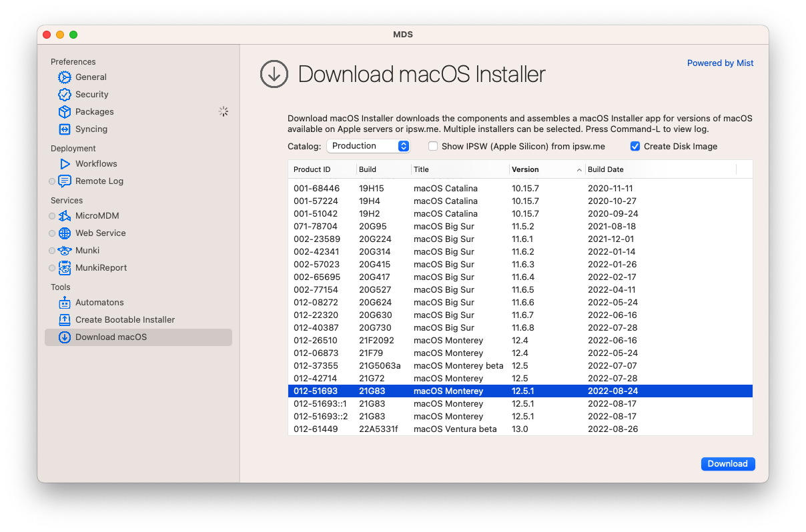Open Security section in sidebar

click(138, 95)
